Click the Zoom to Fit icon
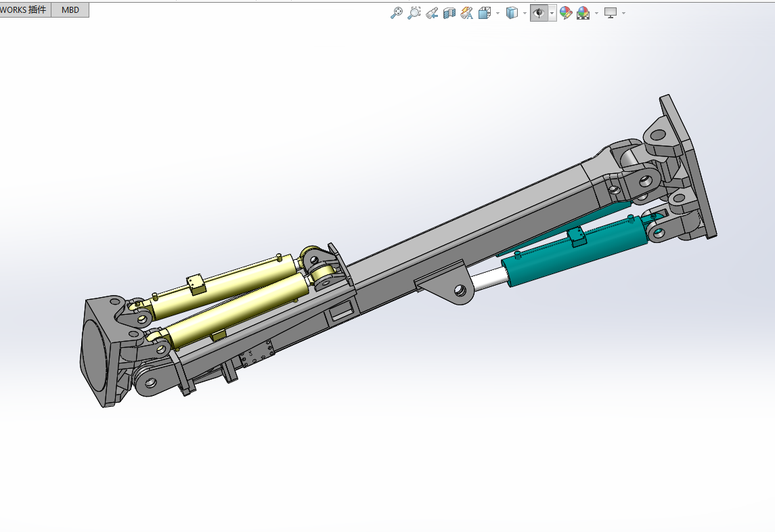775x532 pixels. coord(397,13)
